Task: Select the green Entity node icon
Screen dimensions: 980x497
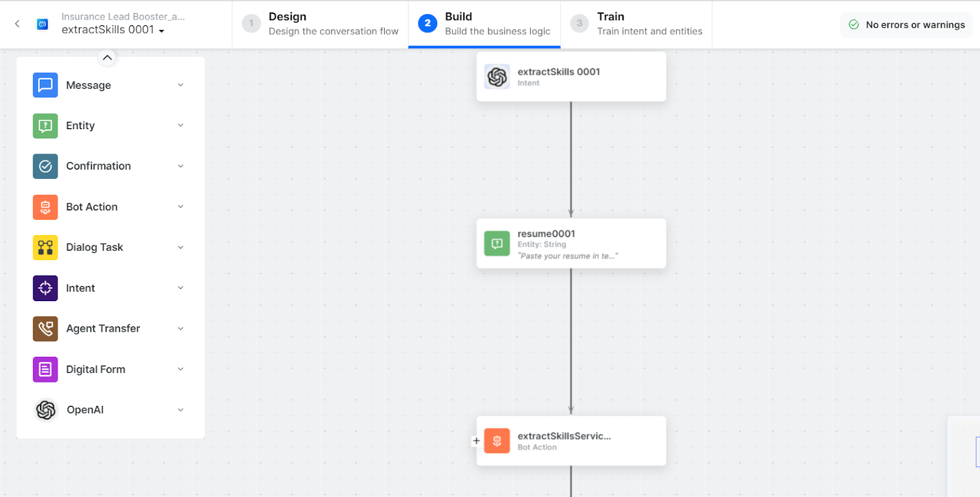Action: tap(45, 126)
